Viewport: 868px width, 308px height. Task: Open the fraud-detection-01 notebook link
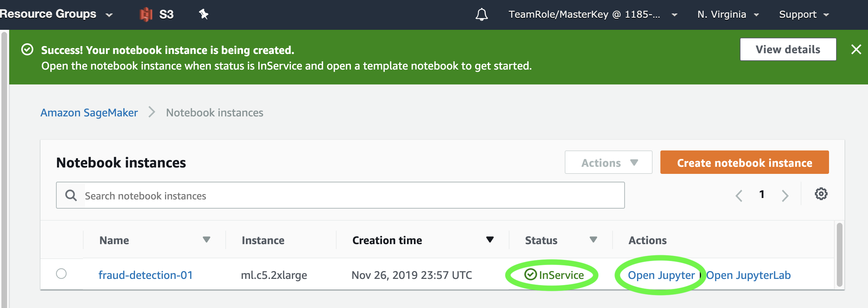(146, 275)
